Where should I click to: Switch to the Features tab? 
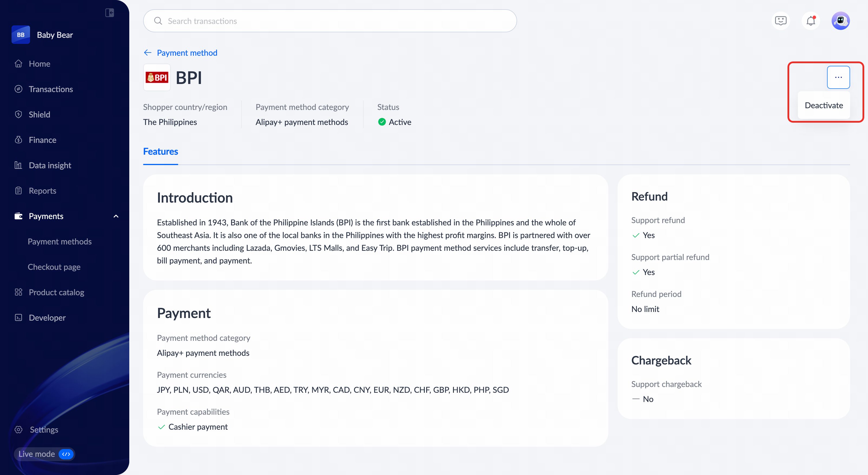160,152
